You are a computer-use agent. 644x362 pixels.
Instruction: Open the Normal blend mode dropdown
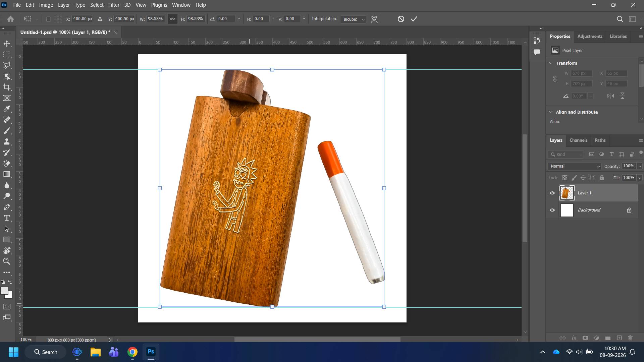pyautogui.click(x=575, y=166)
